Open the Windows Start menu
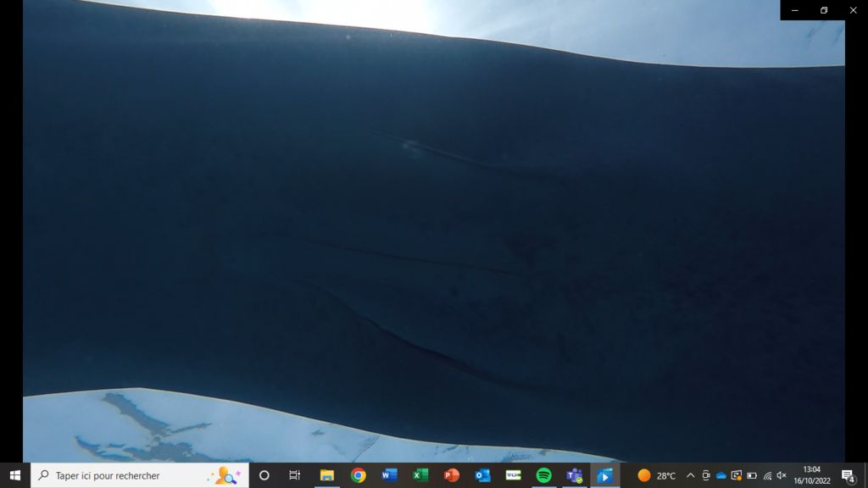 [14, 475]
